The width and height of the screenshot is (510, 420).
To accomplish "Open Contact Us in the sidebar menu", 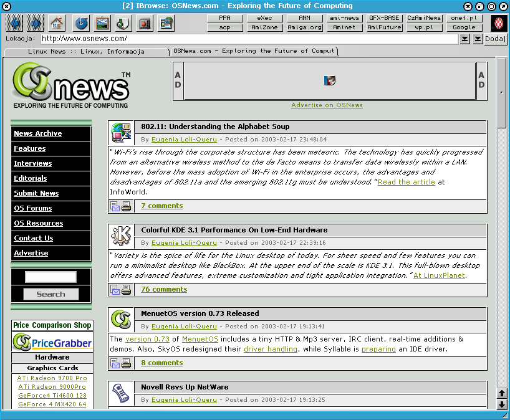I will [x=34, y=238].
